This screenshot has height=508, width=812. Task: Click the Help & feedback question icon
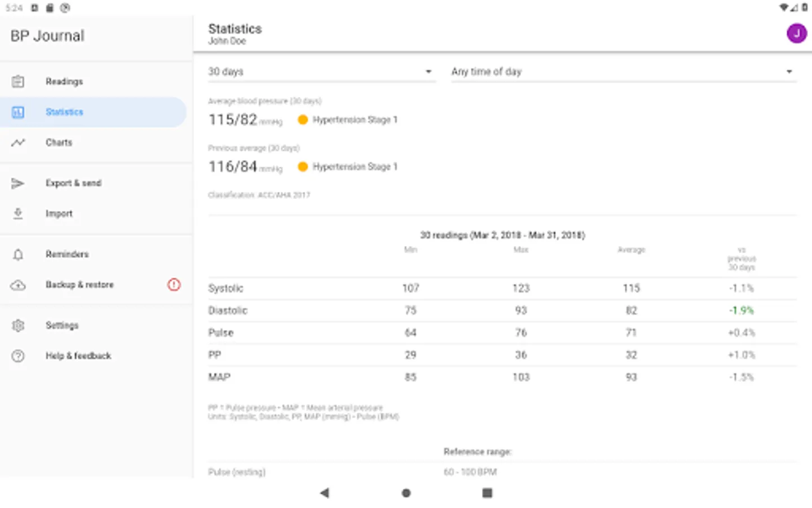point(18,356)
